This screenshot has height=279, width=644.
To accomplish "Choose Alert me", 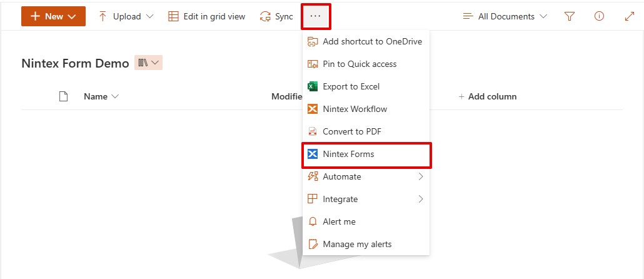I will [366, 222].
